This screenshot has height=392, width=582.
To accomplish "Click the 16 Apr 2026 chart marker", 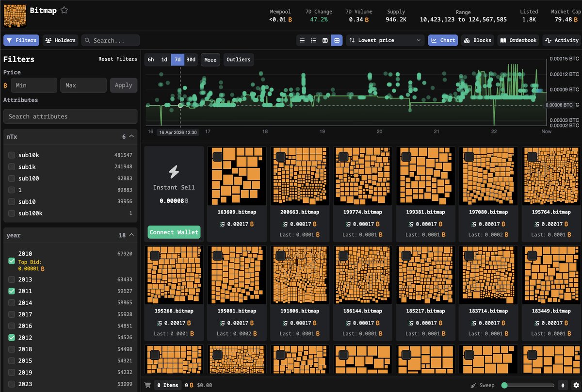I will tap(180, 105).
